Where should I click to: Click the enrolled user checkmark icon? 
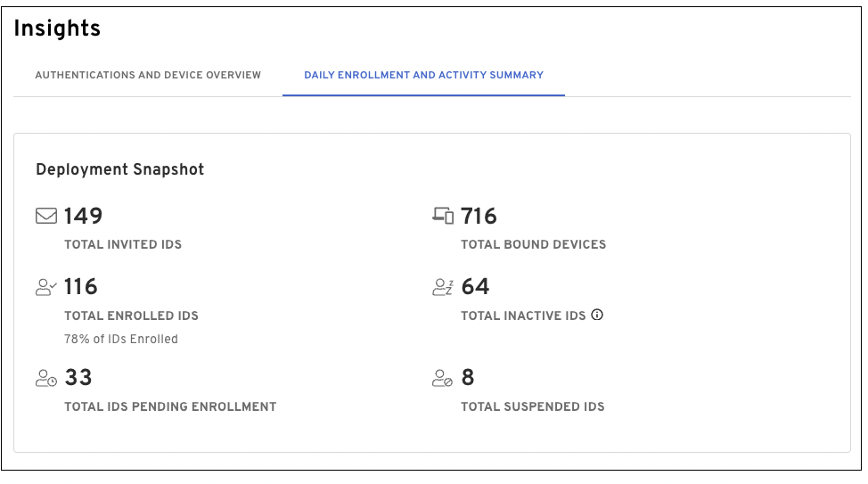46,287
